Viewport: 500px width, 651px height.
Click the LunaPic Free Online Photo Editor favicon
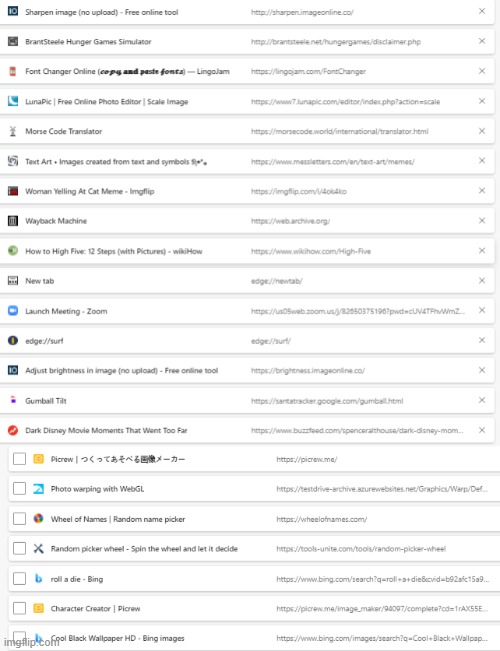tap(13, 101)
